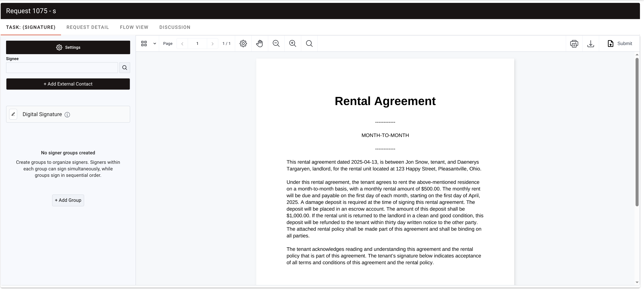Open the Discussion tab
This screenshot has width=644, height=290.
[174, 27]
